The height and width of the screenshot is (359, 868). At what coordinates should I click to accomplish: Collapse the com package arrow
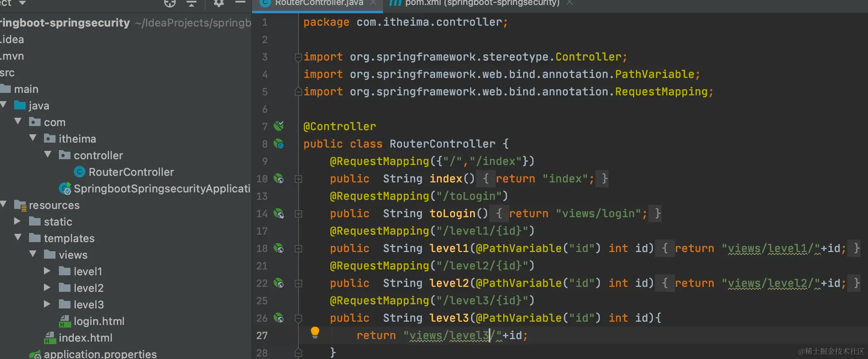18,121
